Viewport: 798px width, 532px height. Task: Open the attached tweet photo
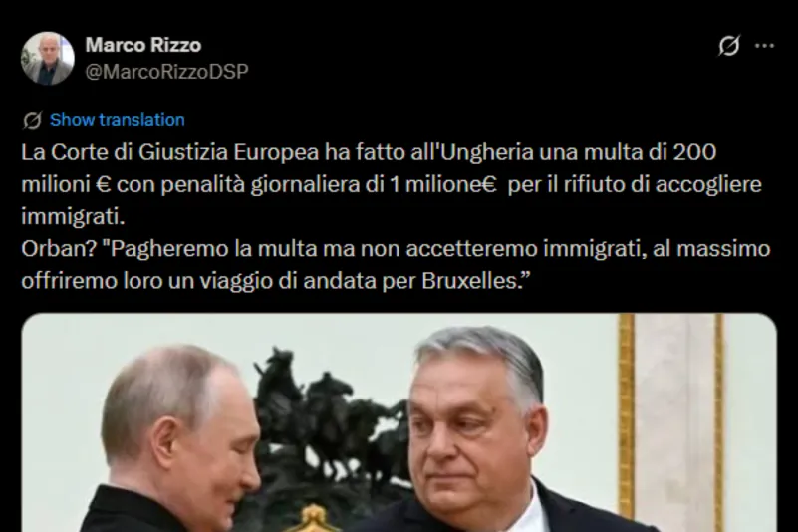(399, 422)
